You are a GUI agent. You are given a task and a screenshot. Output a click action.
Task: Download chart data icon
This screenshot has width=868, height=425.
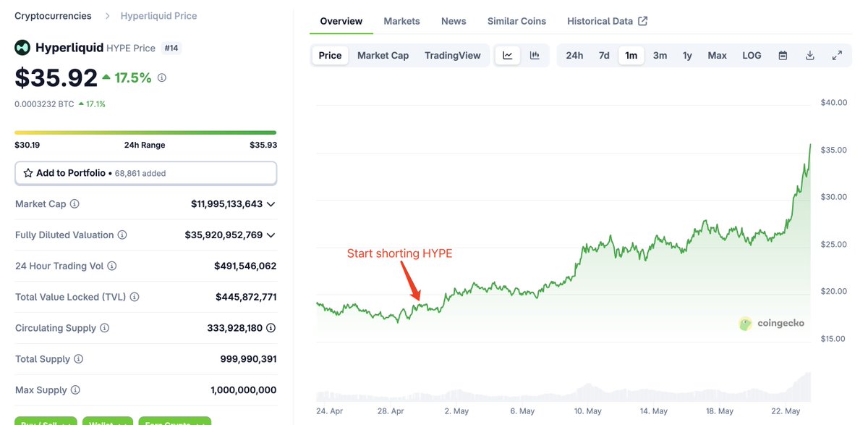pos(810,55)
